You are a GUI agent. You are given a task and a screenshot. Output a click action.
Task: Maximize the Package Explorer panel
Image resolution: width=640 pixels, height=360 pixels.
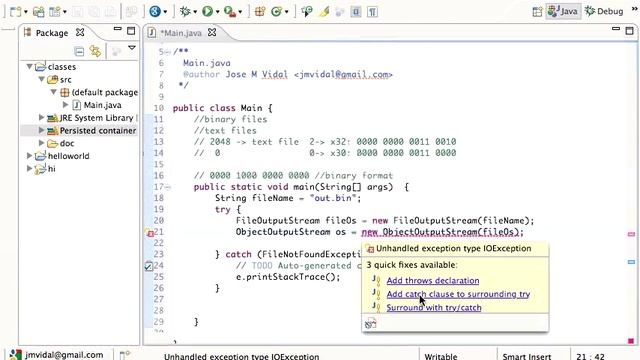click(131, 31)
